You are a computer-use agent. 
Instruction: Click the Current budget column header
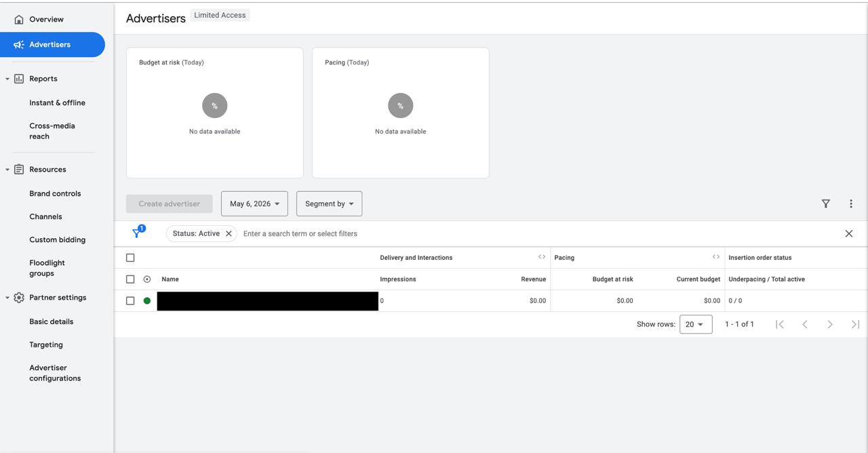click(698, 279)
